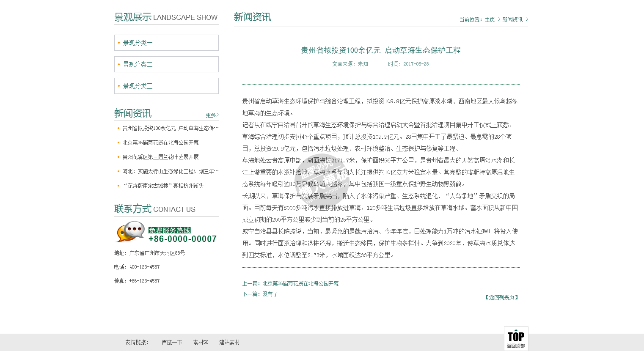Visit friendly link 素材58
The height and width of the screenshot is (362, 644).
click(201, 342)
